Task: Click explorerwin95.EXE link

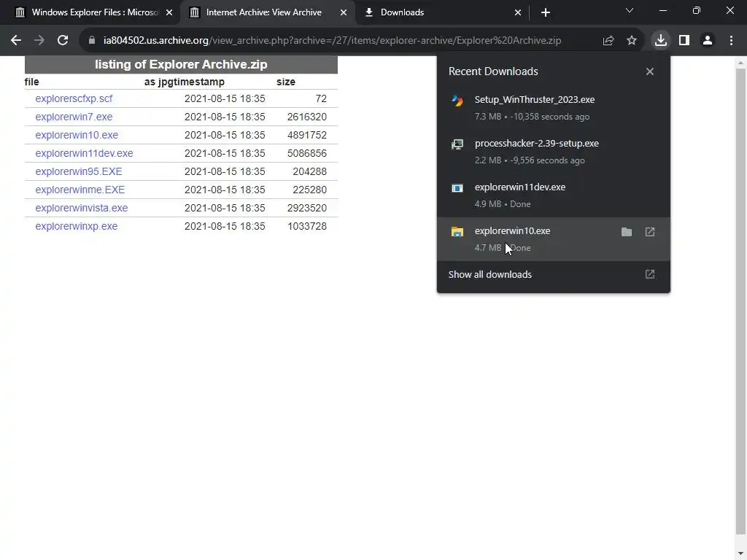Action: click(79, 171)
